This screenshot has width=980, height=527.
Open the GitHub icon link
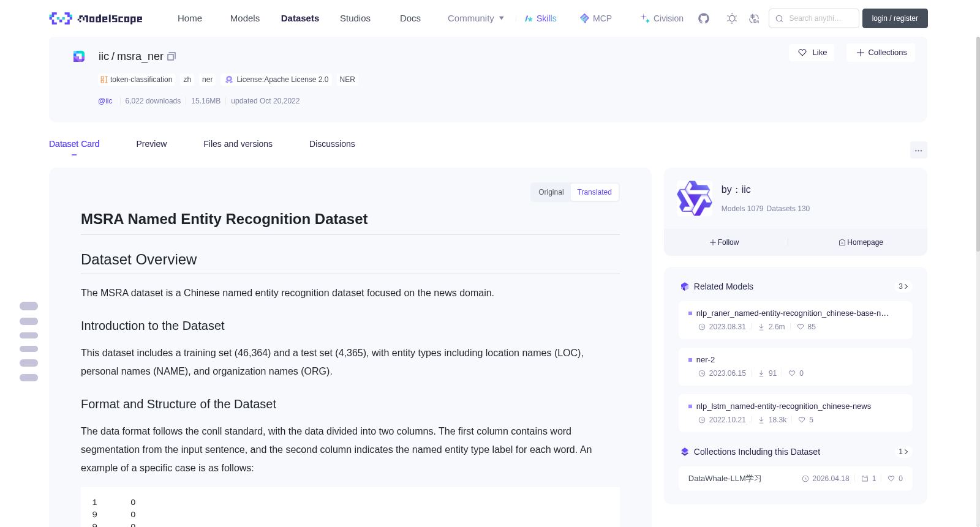(x=704, y=18)
